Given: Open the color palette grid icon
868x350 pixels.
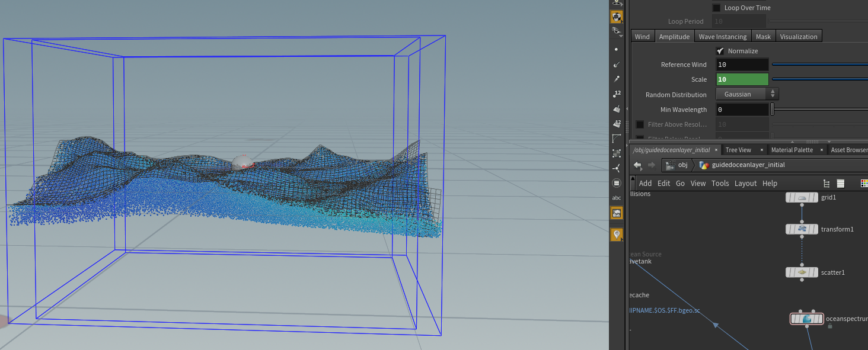Looking at the screenshot, I should pos(864,184).
